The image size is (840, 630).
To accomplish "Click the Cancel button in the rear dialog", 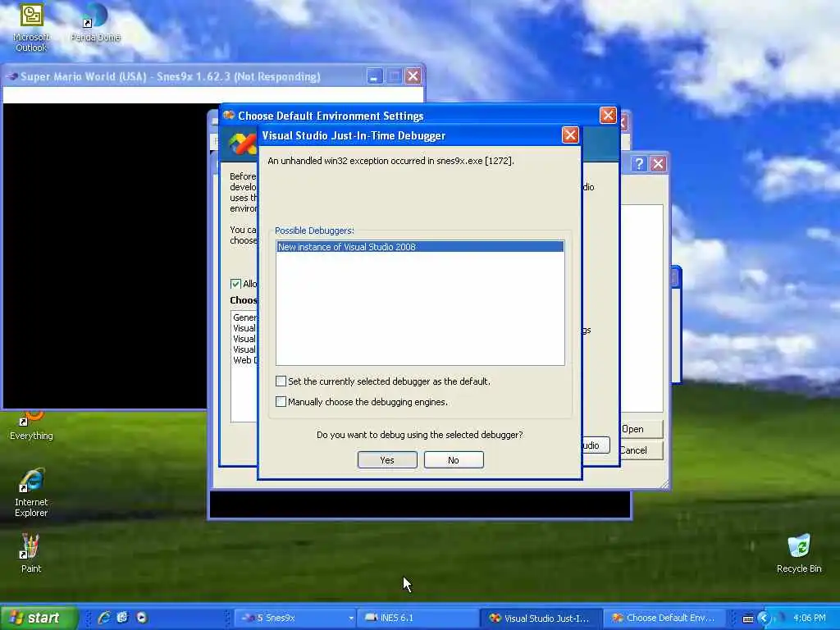I will point(641,450).
